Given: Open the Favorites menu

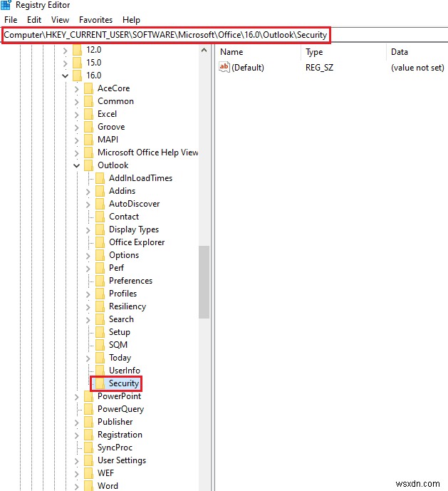Looking at the screenshot, I should tap(96, 20).
